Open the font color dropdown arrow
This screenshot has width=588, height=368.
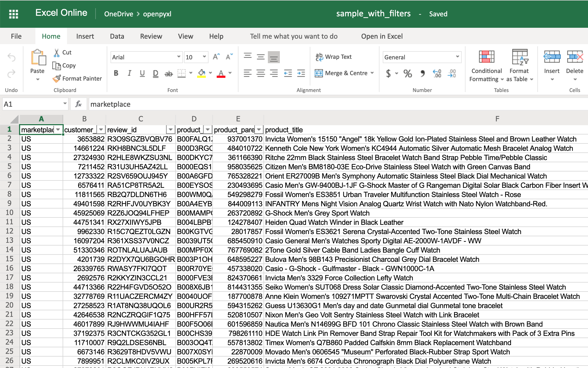230,73
